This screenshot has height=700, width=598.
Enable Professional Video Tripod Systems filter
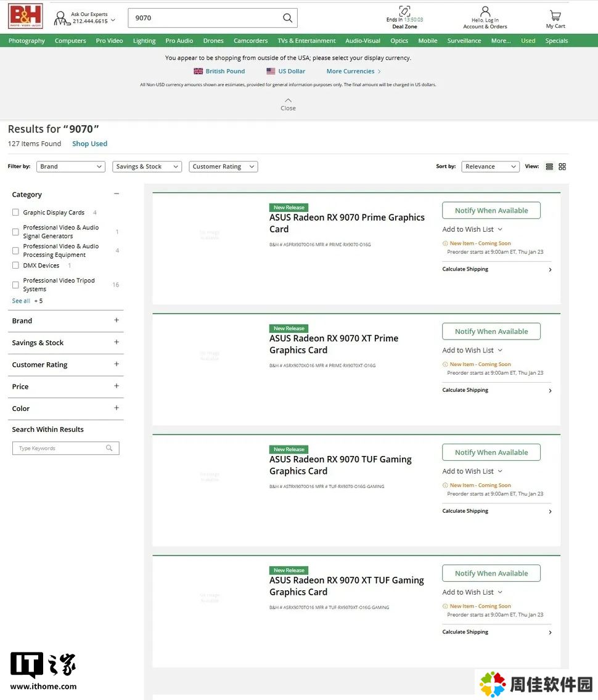16,285
